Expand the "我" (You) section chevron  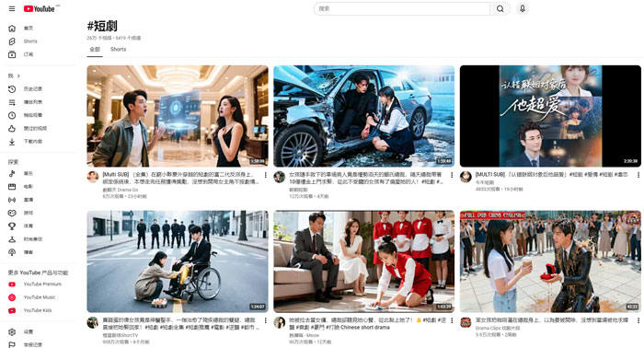[x=18, y=75]
